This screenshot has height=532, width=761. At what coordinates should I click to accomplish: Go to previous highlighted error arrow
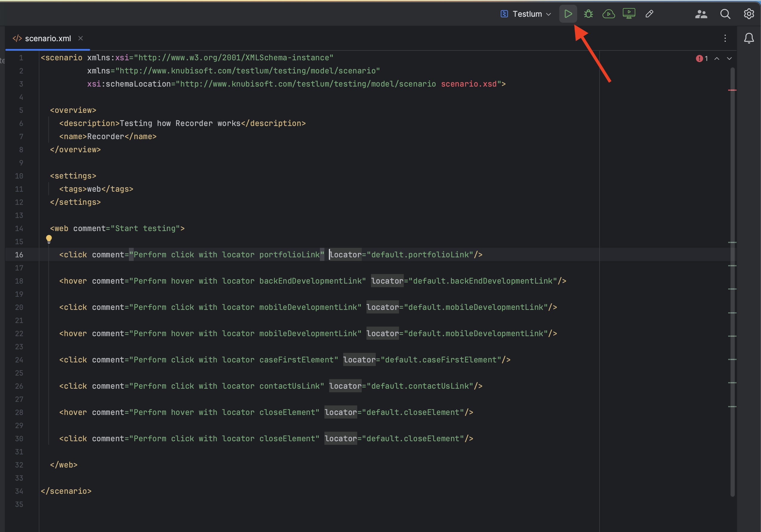[717, 59]
